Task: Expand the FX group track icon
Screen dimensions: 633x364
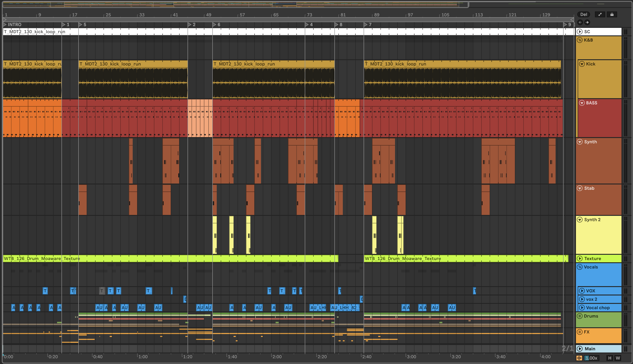Action: 579,332
